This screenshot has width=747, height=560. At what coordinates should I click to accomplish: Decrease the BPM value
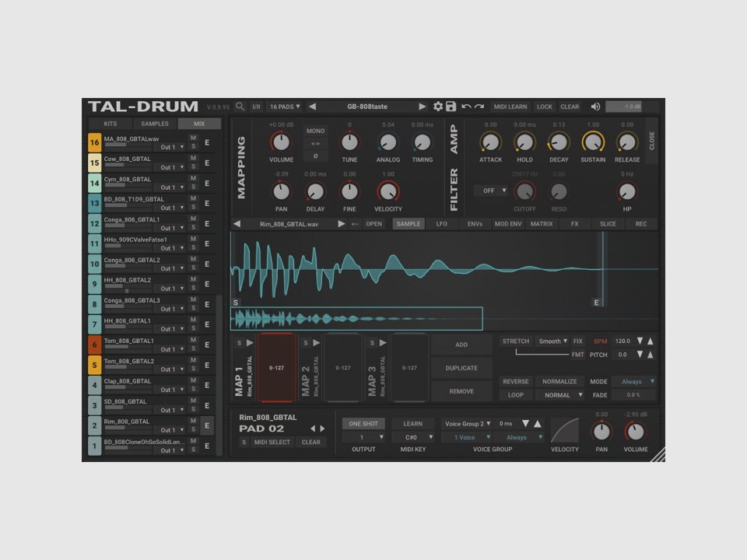point(640,341)
